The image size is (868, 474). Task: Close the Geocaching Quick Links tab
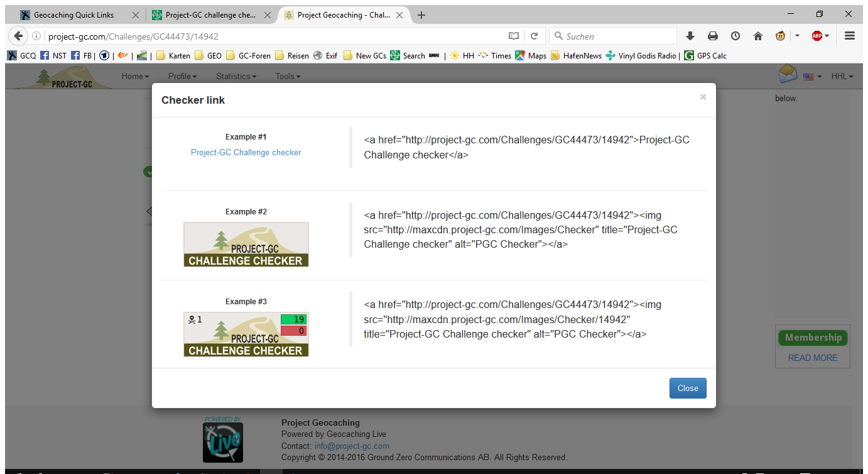pos(136,15)
